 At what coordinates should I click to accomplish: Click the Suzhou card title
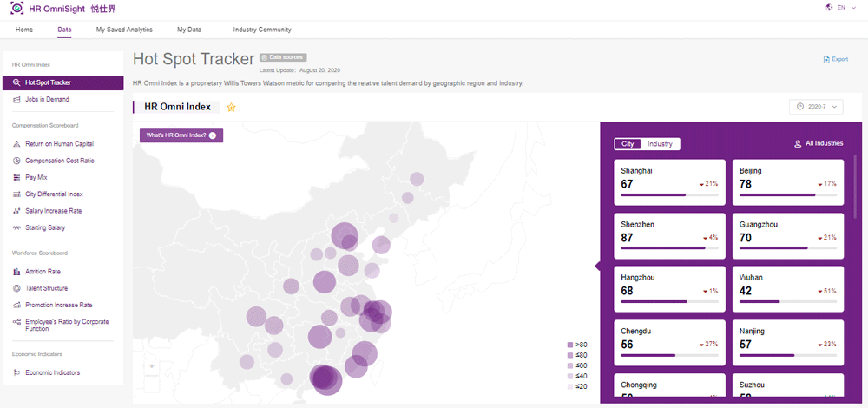751,385
